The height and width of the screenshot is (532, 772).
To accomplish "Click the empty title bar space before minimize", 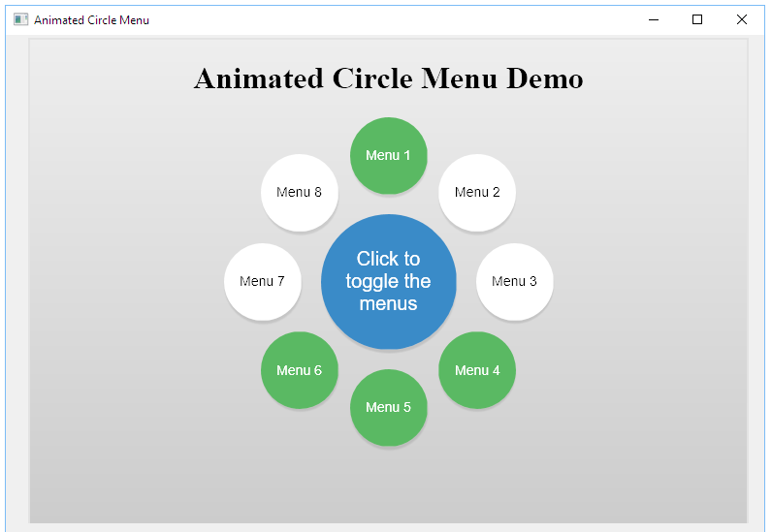I will pos(388,19).
